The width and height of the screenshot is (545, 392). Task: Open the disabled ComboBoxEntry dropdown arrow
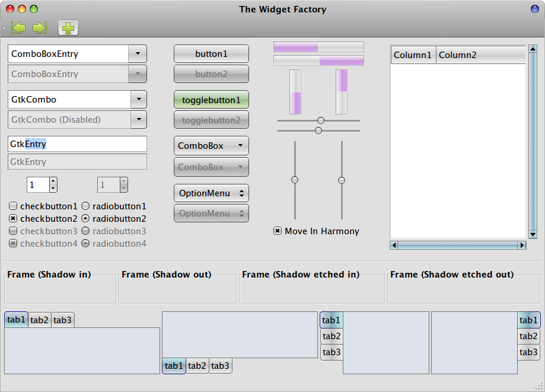point(138,74)
